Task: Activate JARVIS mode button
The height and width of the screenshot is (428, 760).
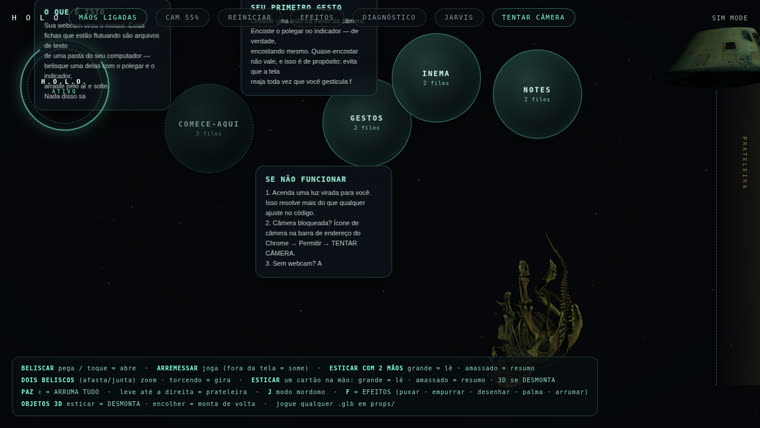Action: click(x=459, y=17)
